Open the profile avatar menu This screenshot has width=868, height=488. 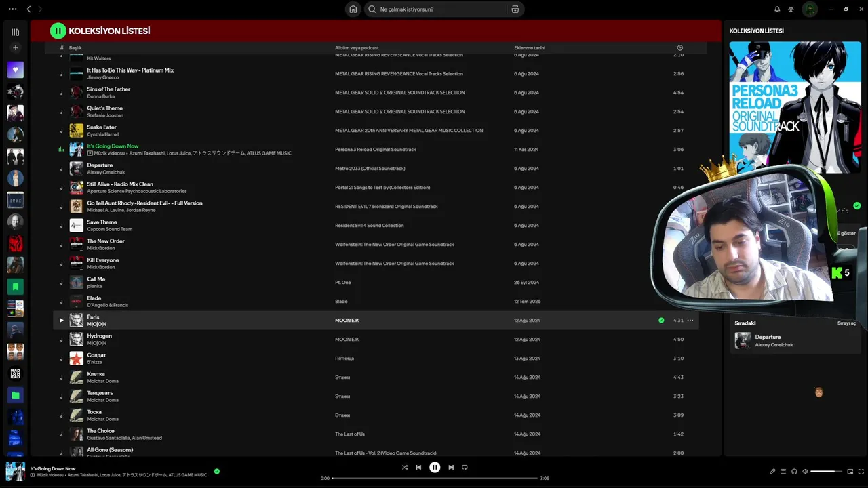tap(810, 9)
